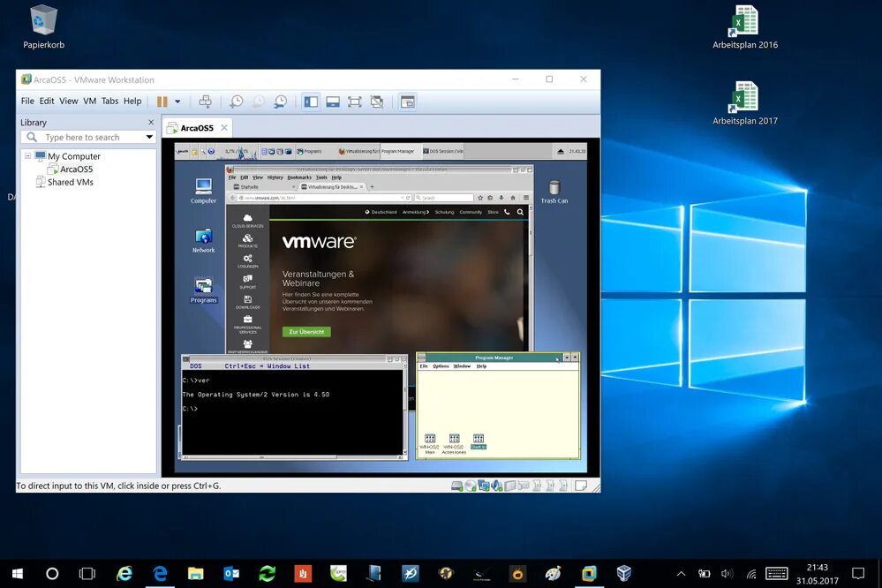The width and height of the screenshot is (882, 588).
Task: Open the Tabs menu
Action: click(109, 102)
